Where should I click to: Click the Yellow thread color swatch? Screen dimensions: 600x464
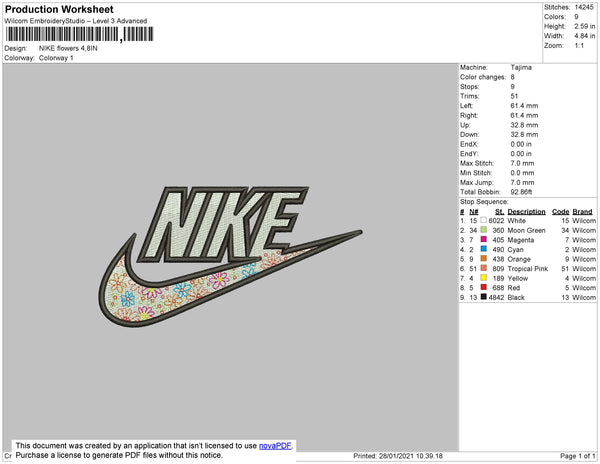484,278
